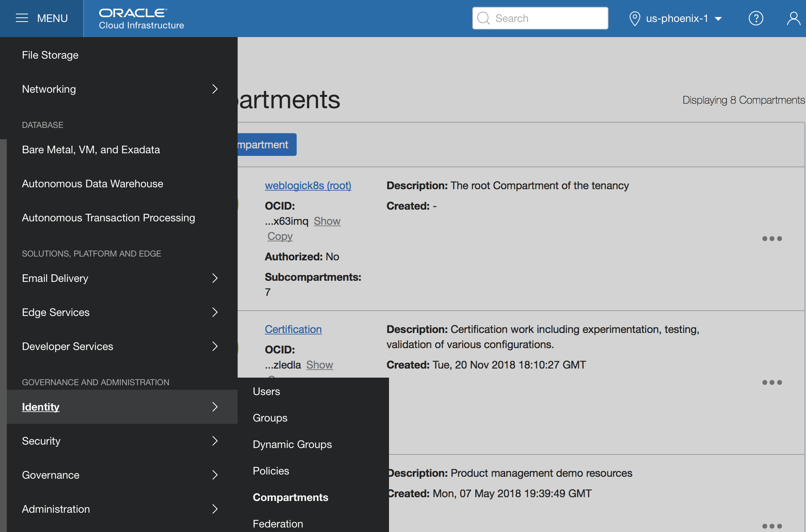Open actions menu for Certification compartment

click(772, 383)
